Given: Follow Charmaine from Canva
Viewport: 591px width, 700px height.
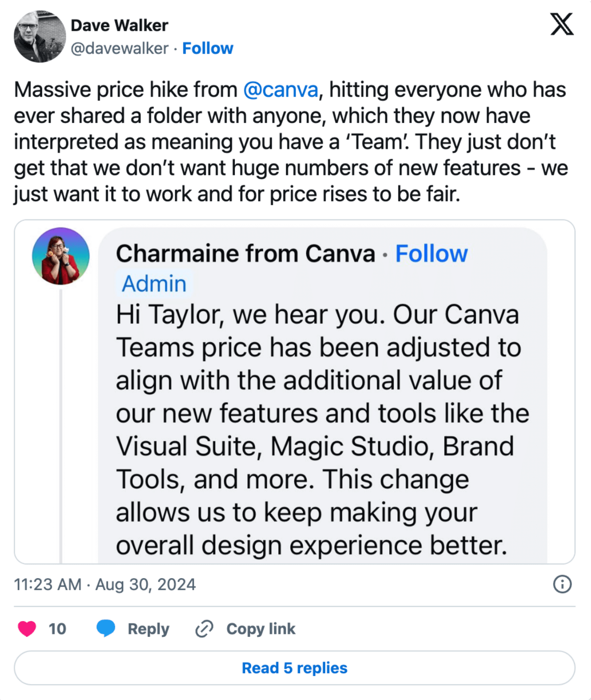Looking at the screenshot, I should 431,254.
